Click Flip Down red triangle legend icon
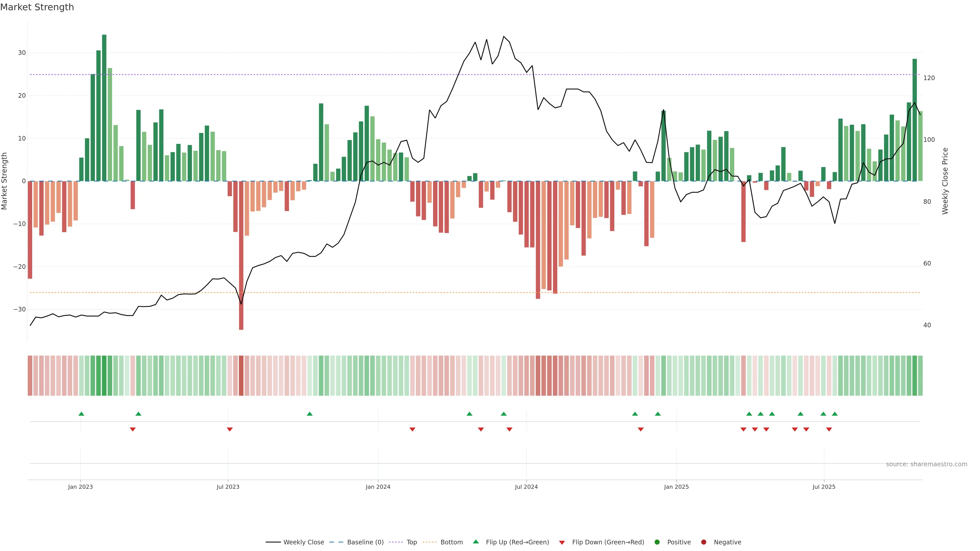This screenshot has height=551, width=980. pos(562,543)
